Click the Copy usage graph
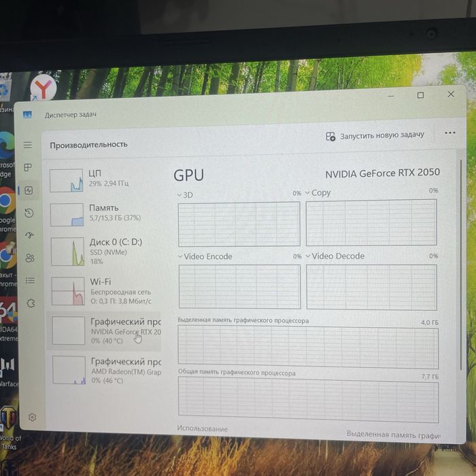This screenshot has width=476, height=476. point(371,222)
